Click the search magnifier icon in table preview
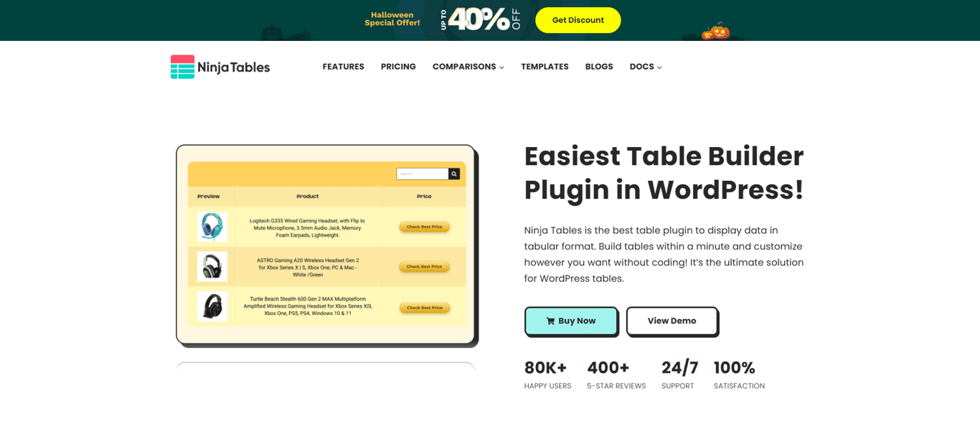Image resolution: width=980 pixels, height=421 pixels. coord(454,174)
